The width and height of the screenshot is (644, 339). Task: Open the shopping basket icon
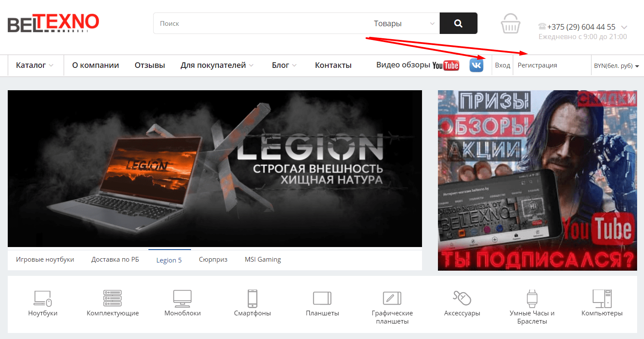pos(511,24)
